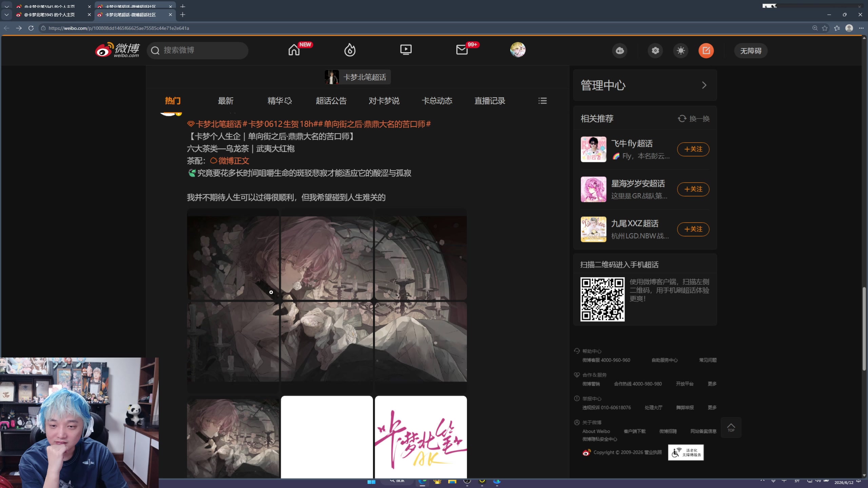This screenshot has height=488, width=868.
Task: Open the 处理大厅 footer link
Action: click(x=653, y=407)
